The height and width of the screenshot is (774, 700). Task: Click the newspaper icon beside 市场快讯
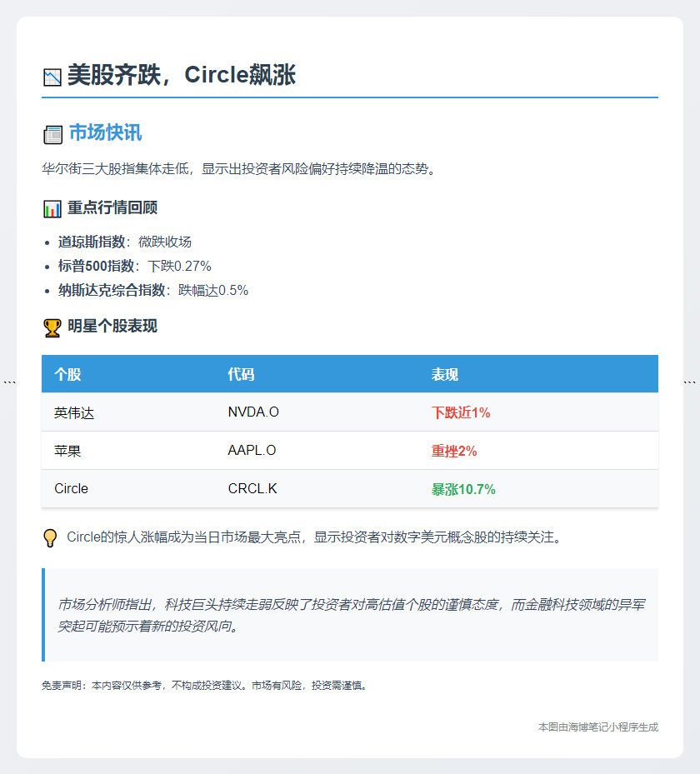[52, 133]
